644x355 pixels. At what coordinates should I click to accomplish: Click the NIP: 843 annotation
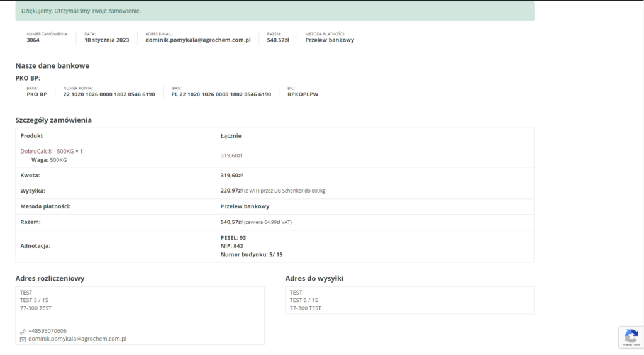tap(231, 245)
